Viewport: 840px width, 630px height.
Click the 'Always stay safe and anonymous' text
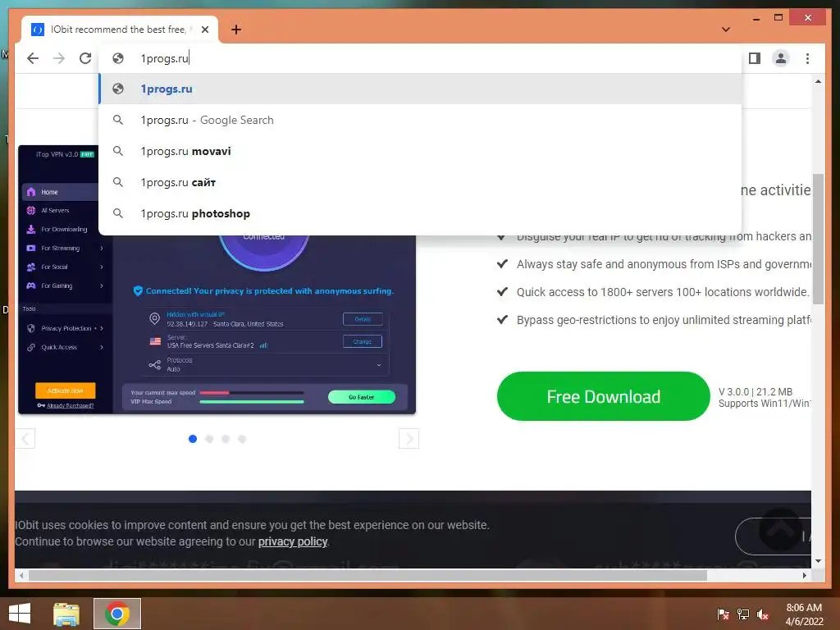pos(664,264)
